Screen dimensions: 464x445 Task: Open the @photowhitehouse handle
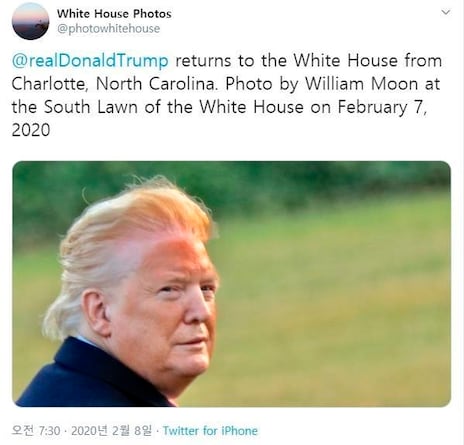[108, 29]
